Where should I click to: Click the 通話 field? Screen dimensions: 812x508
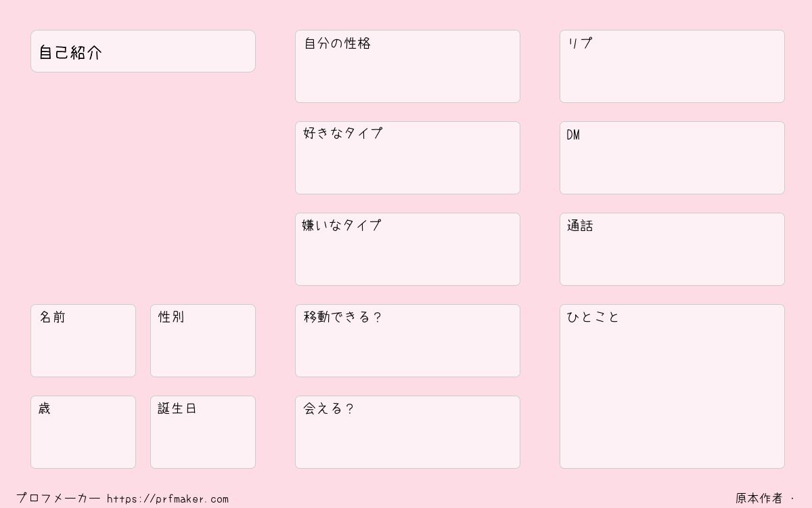click(x=672, y=249)
